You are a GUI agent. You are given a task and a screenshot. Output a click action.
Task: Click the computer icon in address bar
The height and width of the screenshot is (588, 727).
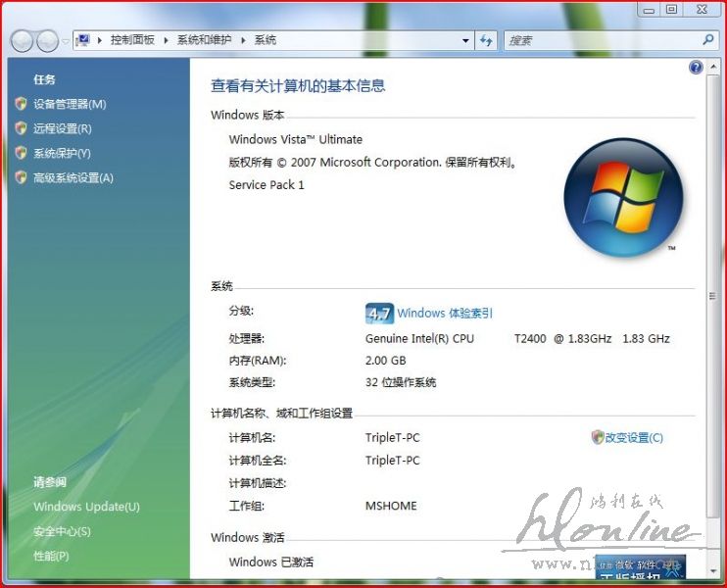(x=83, y=40)
